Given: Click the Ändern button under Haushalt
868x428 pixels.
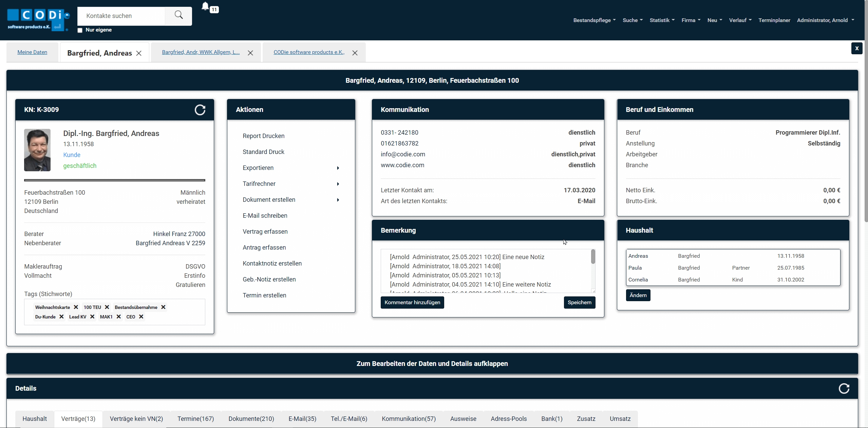Looking at the screenshot, I should click(638, 295).
